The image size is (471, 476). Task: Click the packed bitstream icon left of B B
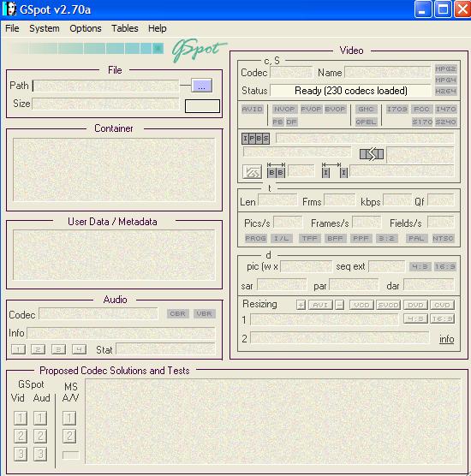[252, 172]
